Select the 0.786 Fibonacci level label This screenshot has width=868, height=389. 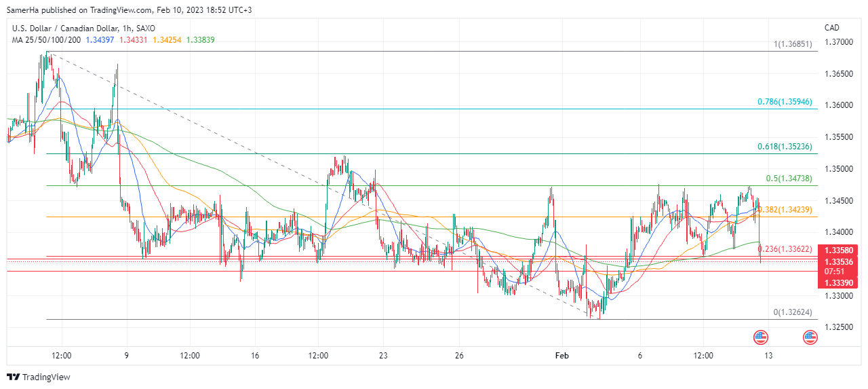tap(784, 102)
